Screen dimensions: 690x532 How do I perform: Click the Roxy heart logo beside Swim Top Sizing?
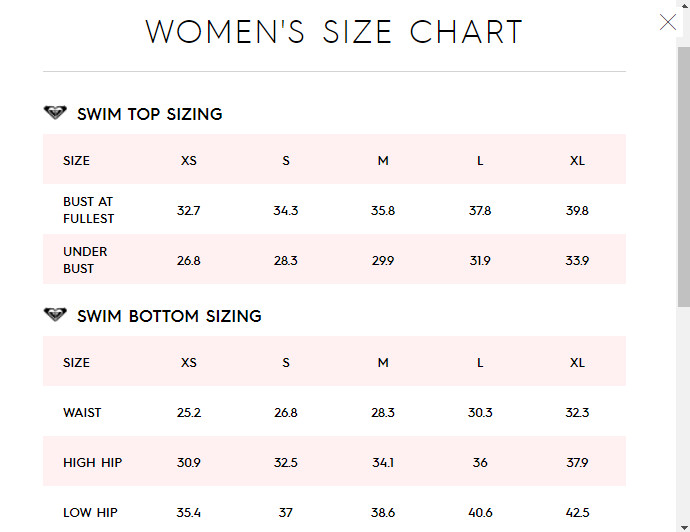(55, 112)
